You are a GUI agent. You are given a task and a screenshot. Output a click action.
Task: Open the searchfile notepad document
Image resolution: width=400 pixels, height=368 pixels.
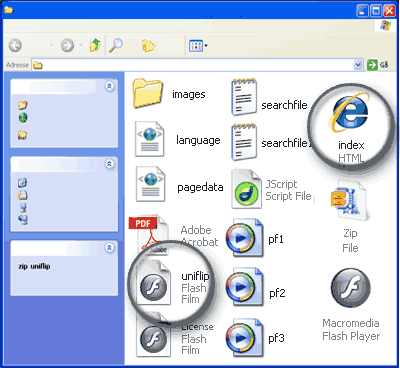tap(244, 97)
